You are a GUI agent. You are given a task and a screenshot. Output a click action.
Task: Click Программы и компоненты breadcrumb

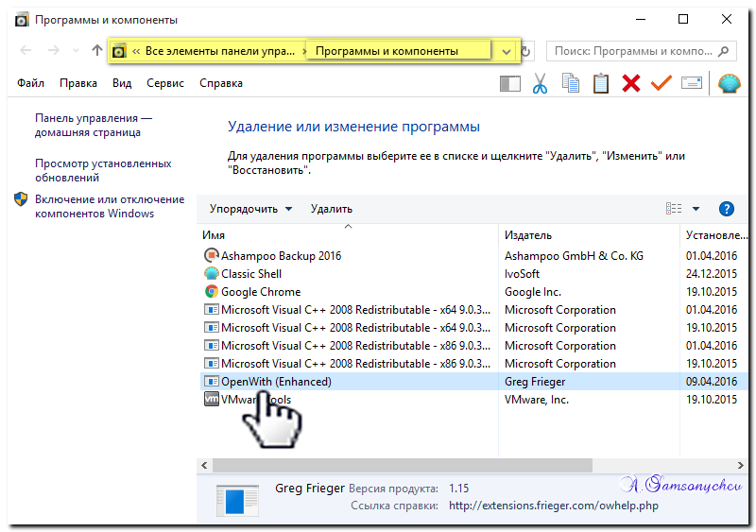pyautogui.click(x=387, y=51)
